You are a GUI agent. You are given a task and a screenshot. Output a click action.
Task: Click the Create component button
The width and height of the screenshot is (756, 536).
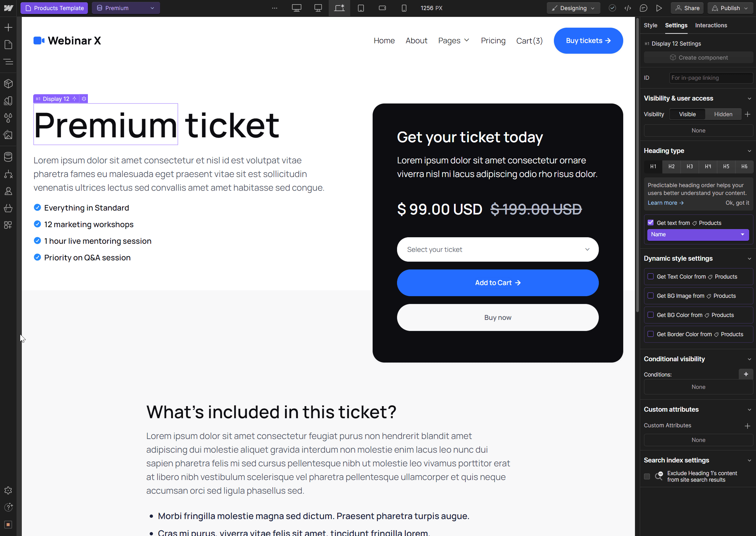pyautogui.click(x=698, y=57)
